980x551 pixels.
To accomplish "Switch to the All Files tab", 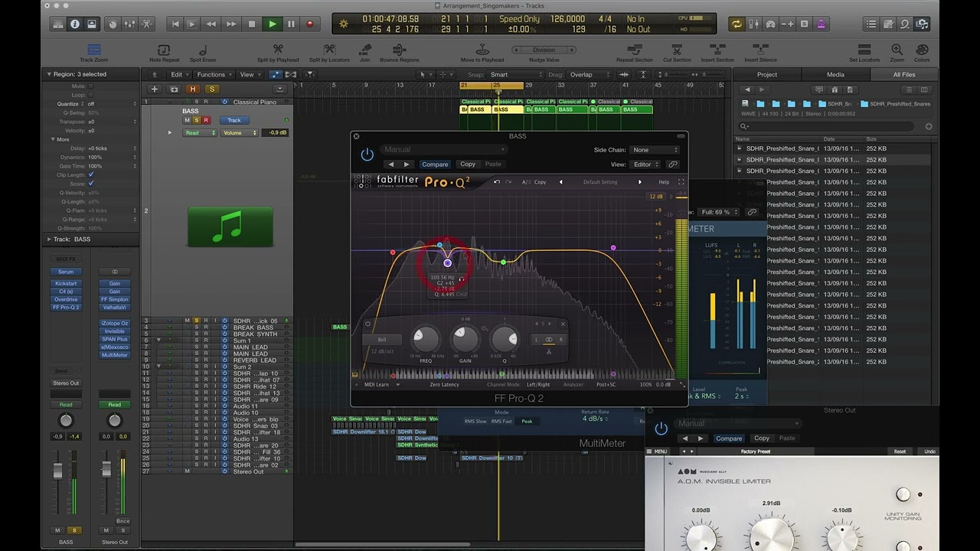I will click(x=904, y=74).
